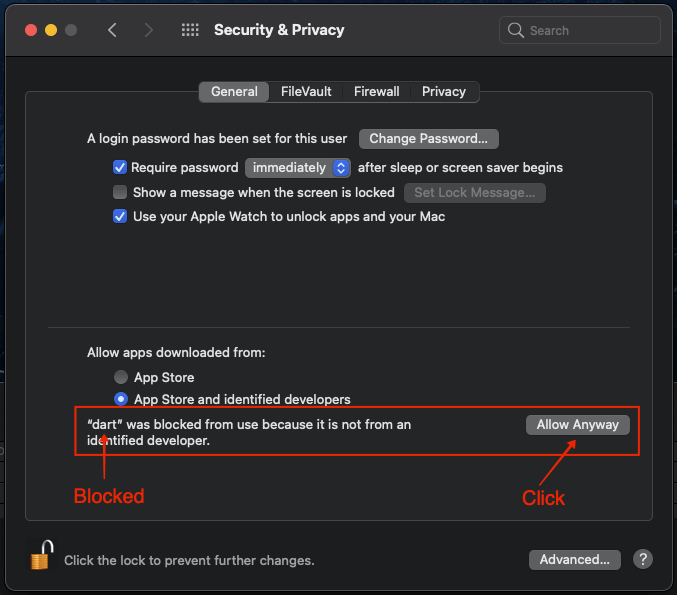677x595 pixels.
Task: Click the Allow Anyway button
Action: [x=577, y=425]
